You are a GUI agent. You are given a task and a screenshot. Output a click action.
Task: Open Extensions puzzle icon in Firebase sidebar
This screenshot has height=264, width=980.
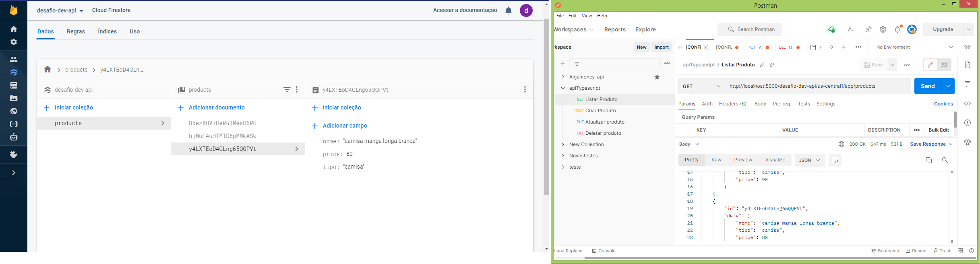coord(14,155)
